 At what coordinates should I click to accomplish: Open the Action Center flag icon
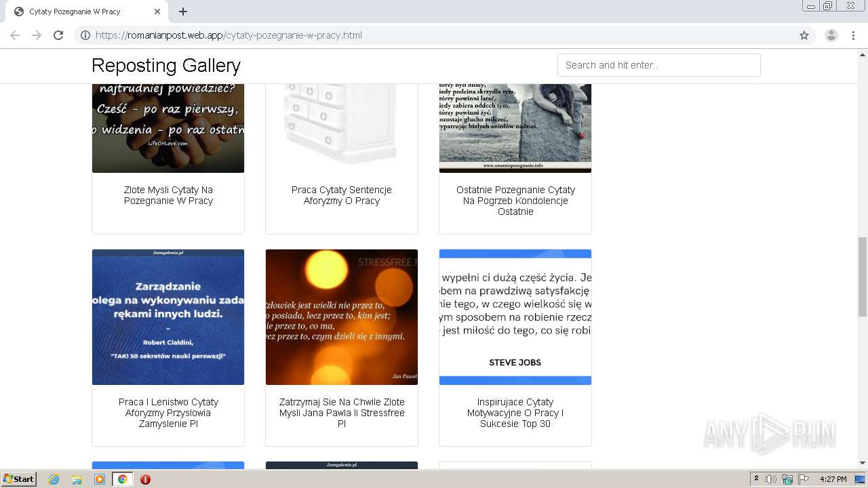coord(804,479)
